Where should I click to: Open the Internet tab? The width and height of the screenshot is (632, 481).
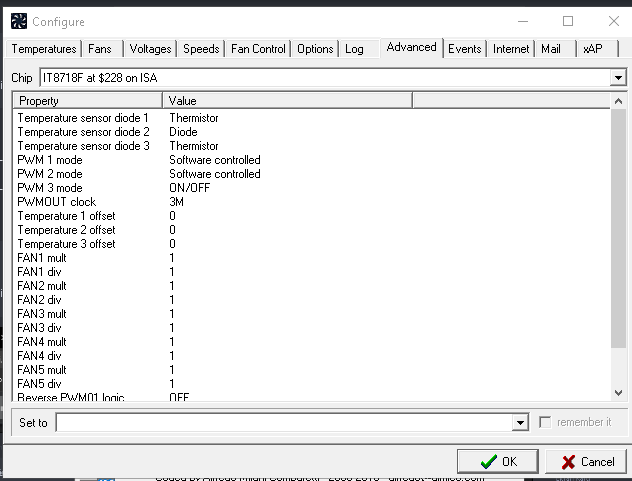(511, 49)
